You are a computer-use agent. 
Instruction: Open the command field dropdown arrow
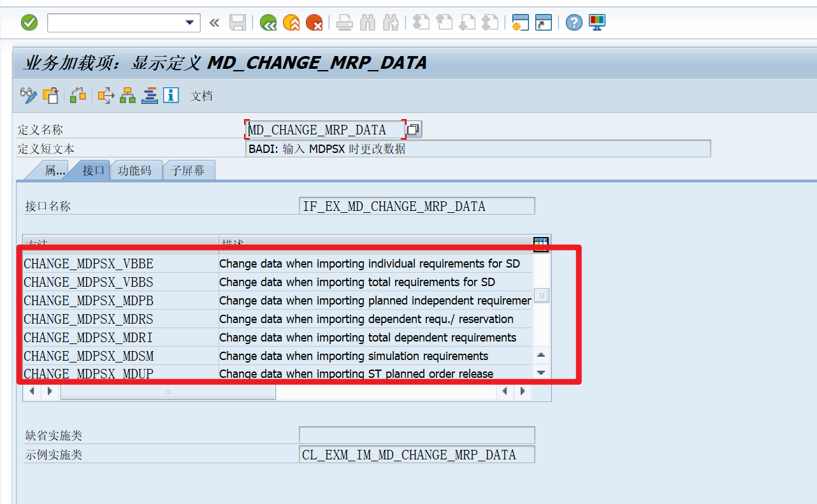pyautogui.click(x=189, y=23)
